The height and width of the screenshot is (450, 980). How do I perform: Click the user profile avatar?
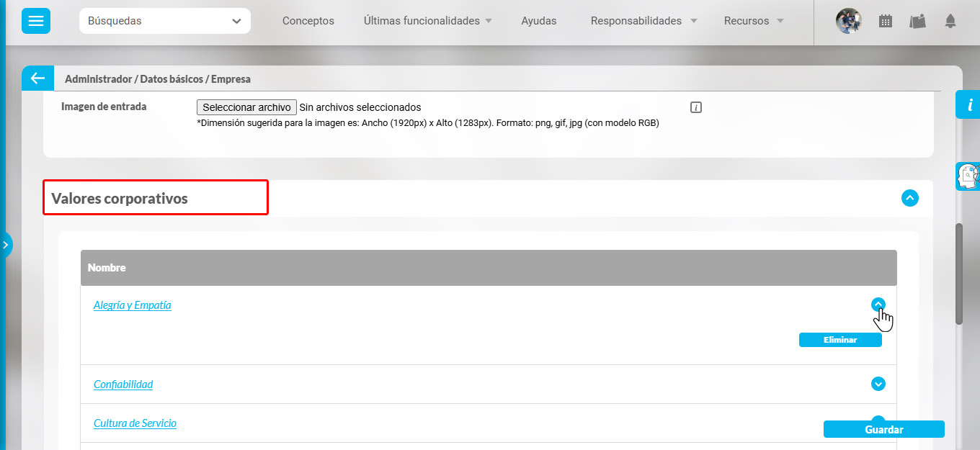pyautogui.click(x=848, y=21)
